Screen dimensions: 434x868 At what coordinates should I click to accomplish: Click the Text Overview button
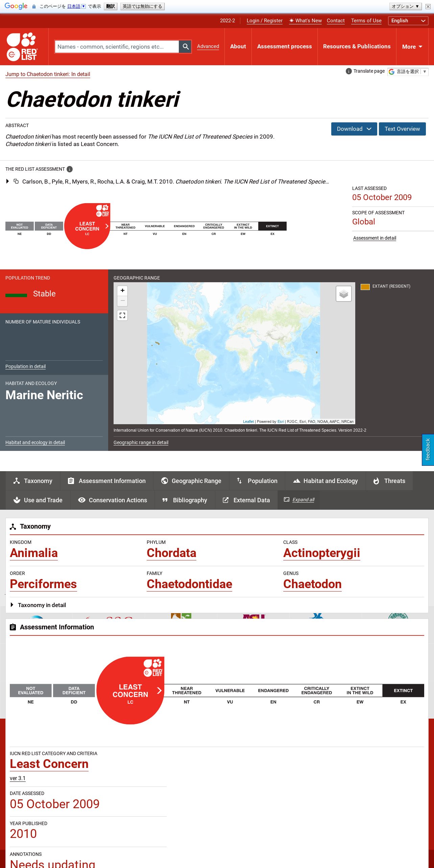[x=402, y=129]
